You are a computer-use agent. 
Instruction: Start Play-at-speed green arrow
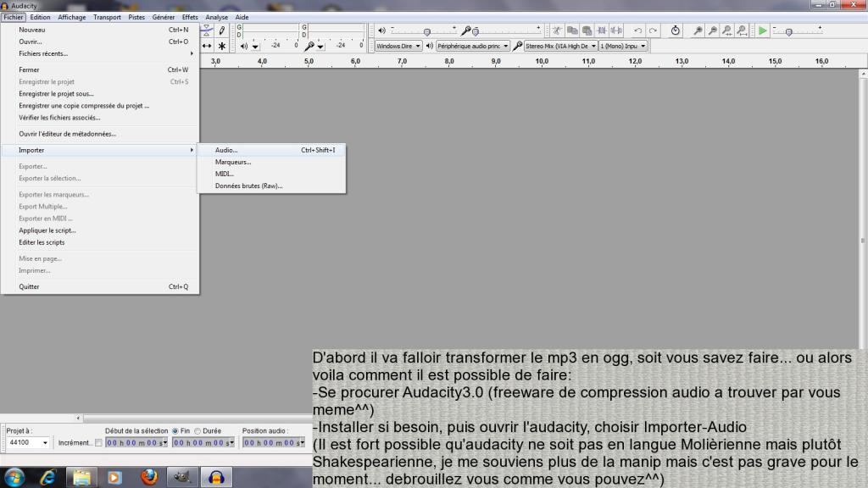tap(763, 30)
